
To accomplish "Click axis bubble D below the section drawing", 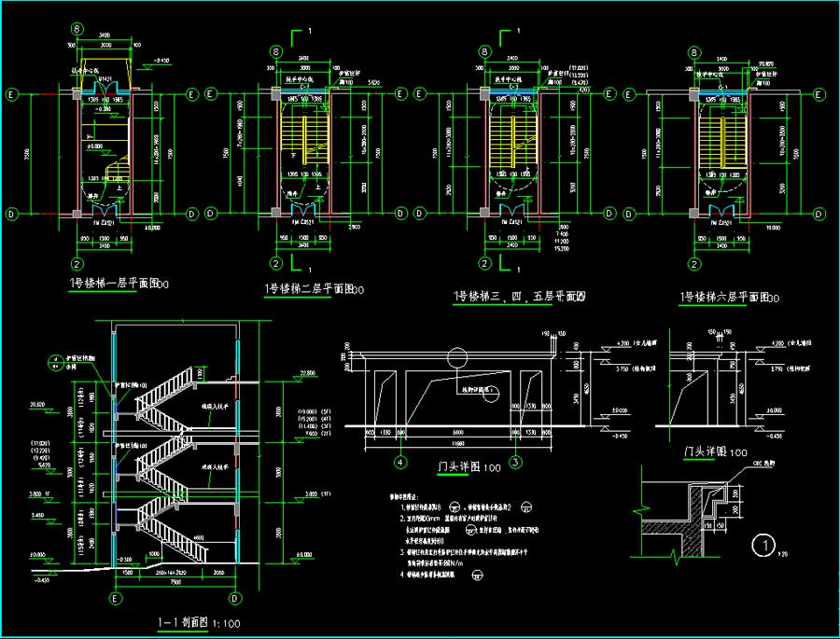I will [x=235, y=598].
